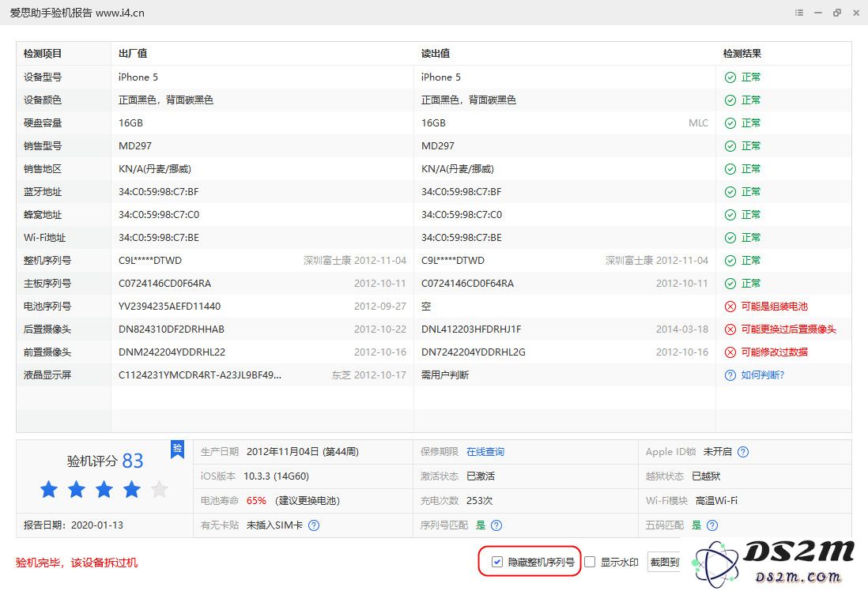Select read front camera serial DN7242204YDDRHL2G

coord(474,352)
